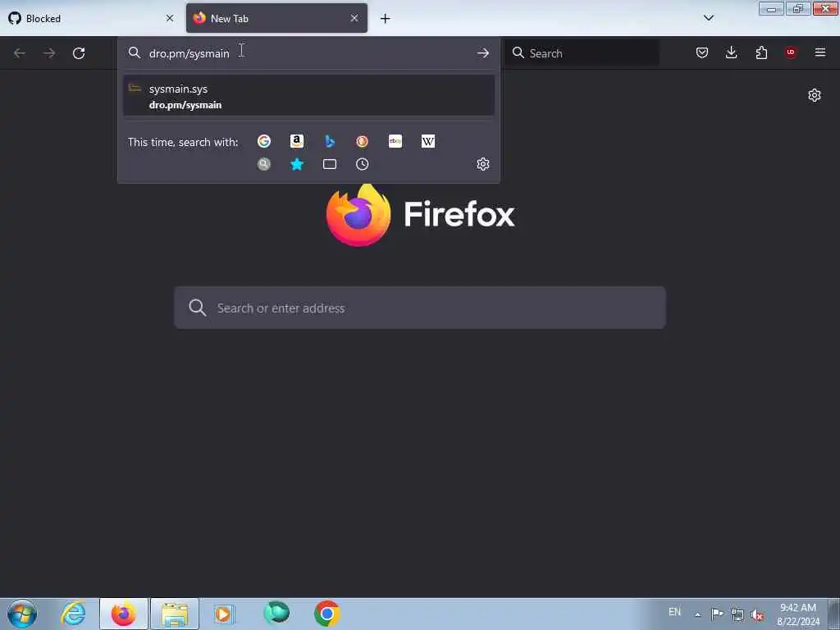840x630 pixels.
Task: Open the clock showing 9:42 AM
Action: point(798,614)
